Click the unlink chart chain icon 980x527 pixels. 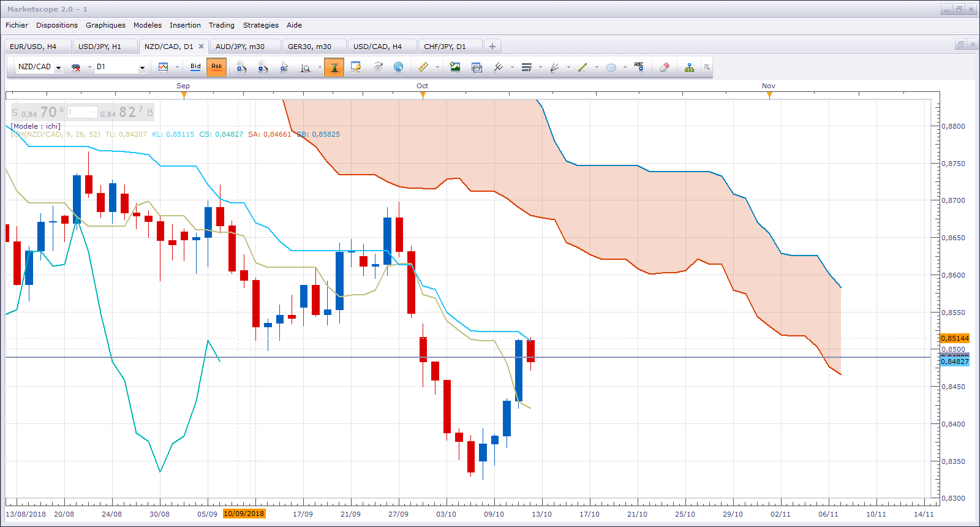76,67
